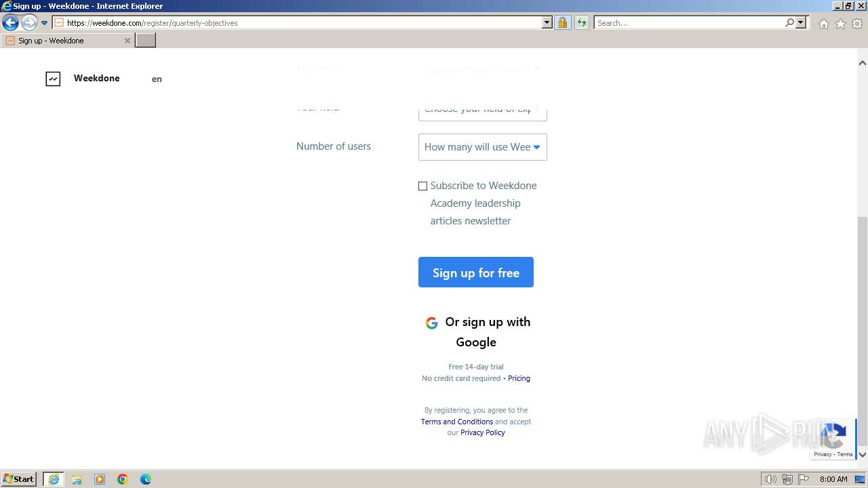Click the 'Sign up for free' button
This screenshot has height=488, width=868.
click(476, 272)
